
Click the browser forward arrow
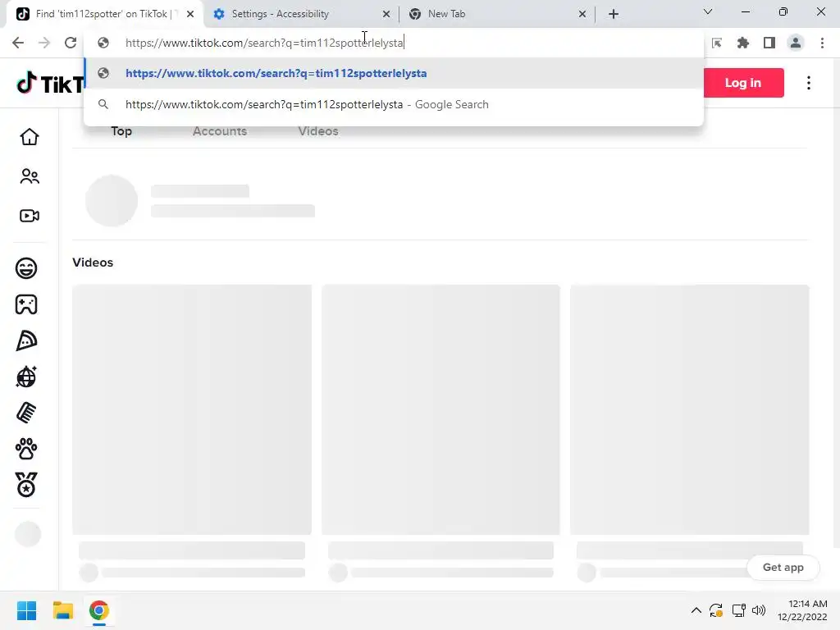(44, 43)
